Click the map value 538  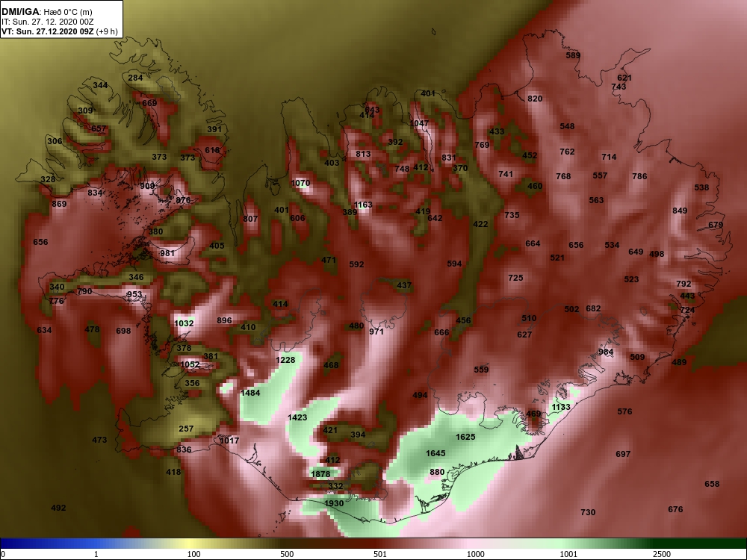tap(701, 187)
